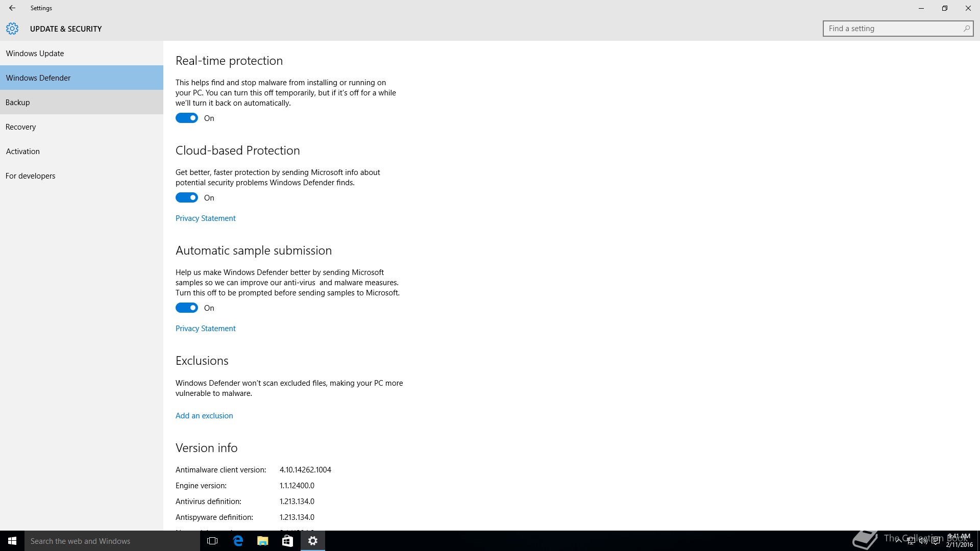980x551 pixels.
Task: Select Windows Update in the sidebar
Action: (x=35, y=54)
